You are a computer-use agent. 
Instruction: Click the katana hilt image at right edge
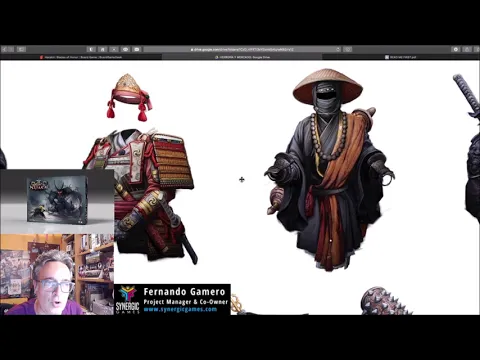[467, 96]
